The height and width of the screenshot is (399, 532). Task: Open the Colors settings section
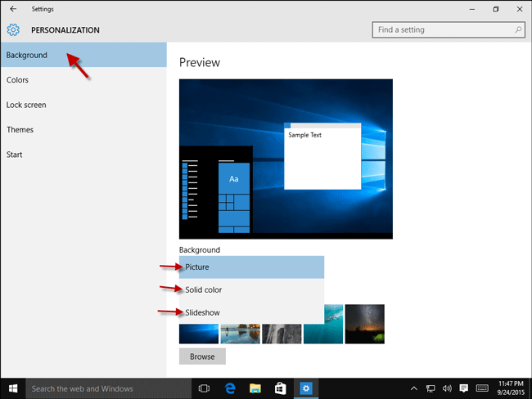click(83, 80)
